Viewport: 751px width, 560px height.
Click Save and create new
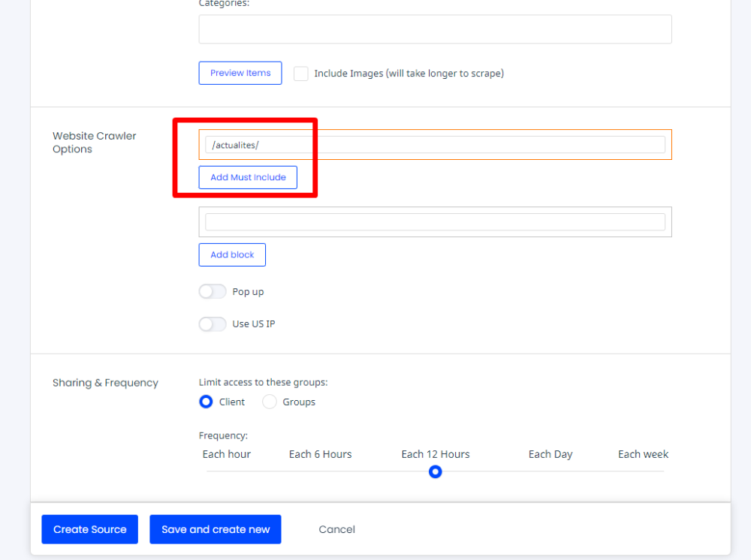coord(216,529)
